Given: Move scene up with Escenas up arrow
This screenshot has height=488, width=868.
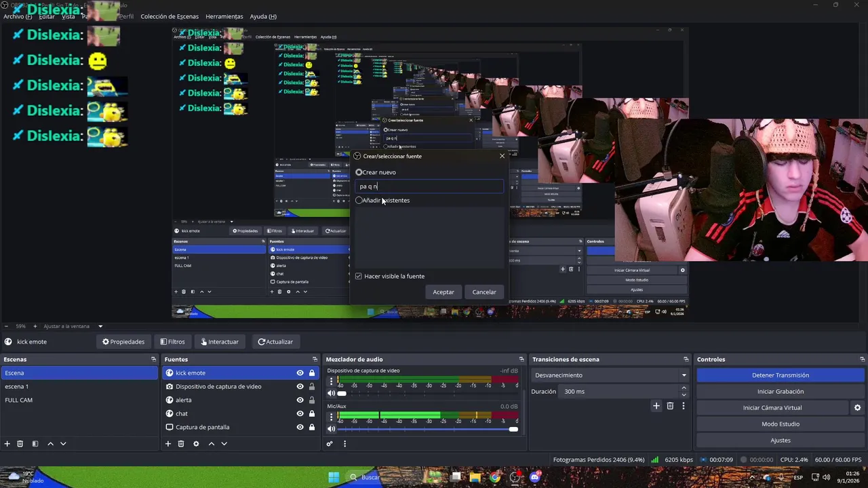Looking at the screenshot, I should (50, 443).
